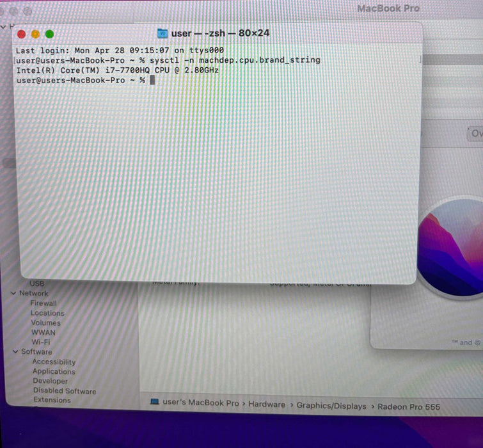The width and height of the screenshot is (483, 448).
Task: Click the Last login line in Terminal
Action: (120, 50)
